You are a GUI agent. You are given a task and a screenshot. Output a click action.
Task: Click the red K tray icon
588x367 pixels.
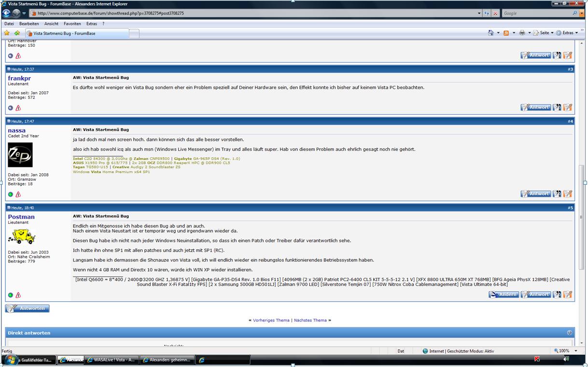[537, 359]
